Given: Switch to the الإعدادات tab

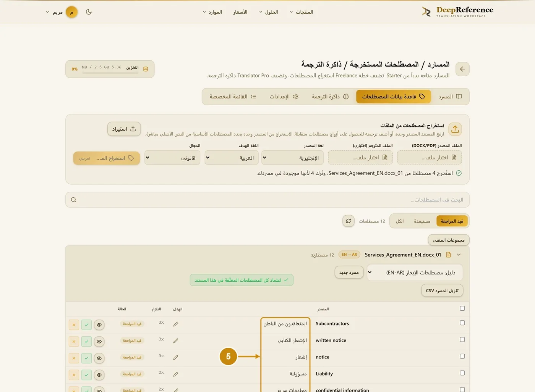Looking at the screenshot, I should pyautogui.click(x=284, y=97).
